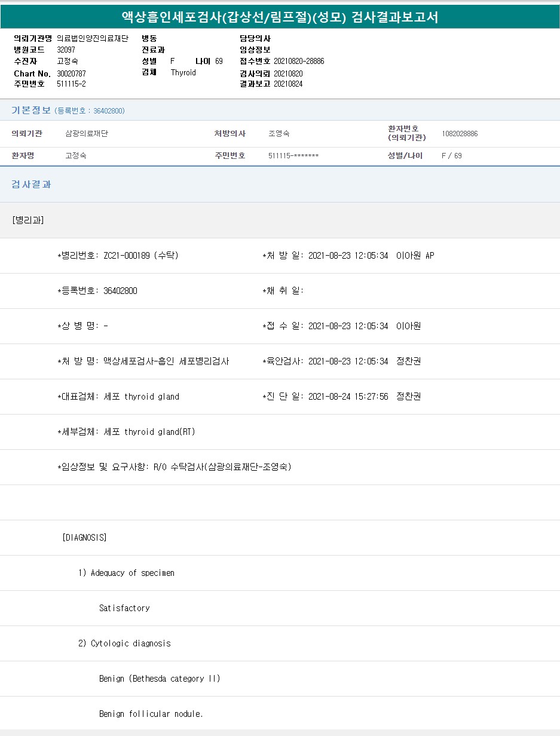The height and width of the screenshot is (736, 560).
Task: Click the report title header banner
Action: [x=280, y=17]
